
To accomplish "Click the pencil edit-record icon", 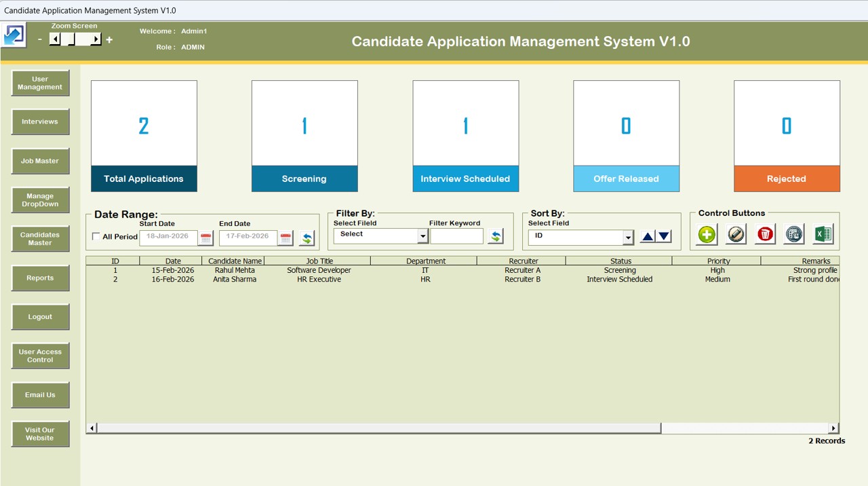I will click(736, 234).
